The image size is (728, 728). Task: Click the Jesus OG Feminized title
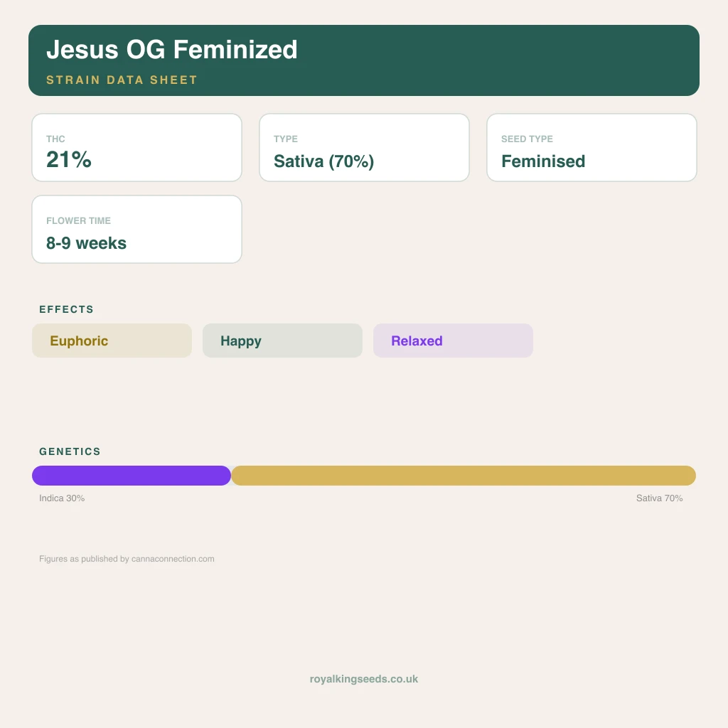click(172, 49)
